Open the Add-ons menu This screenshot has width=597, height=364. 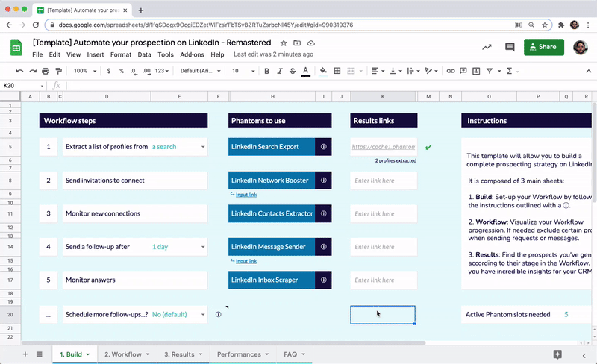pyautogui.click(x=192, y=54)
